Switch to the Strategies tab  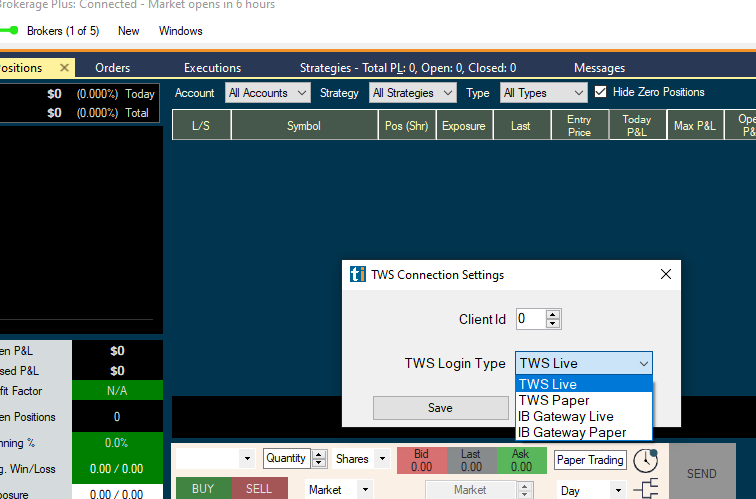[x=408, y=68]
